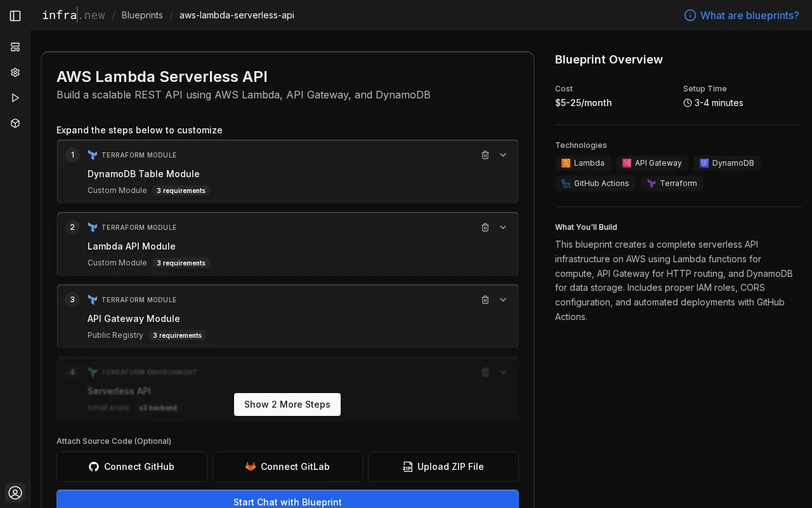Click the Blueprint Overview heading
The image size is (812, 508).
coord(609,60)
